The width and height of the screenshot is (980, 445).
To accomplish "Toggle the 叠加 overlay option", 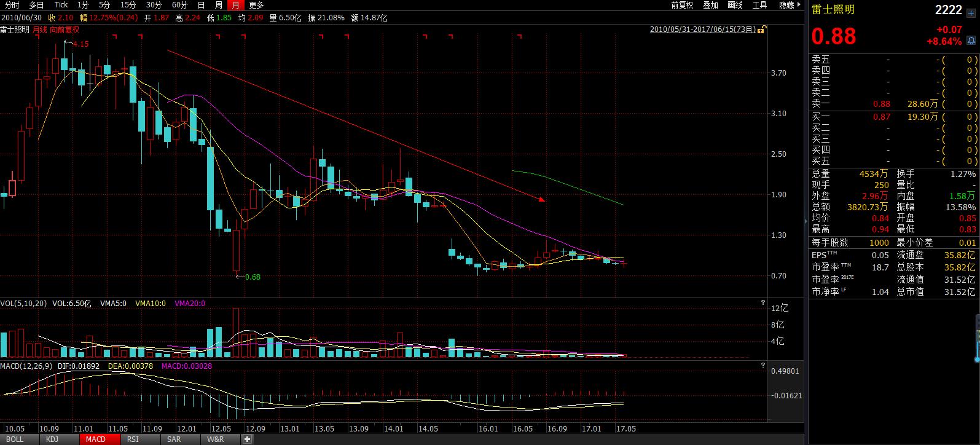I will [x=710, y=5].
